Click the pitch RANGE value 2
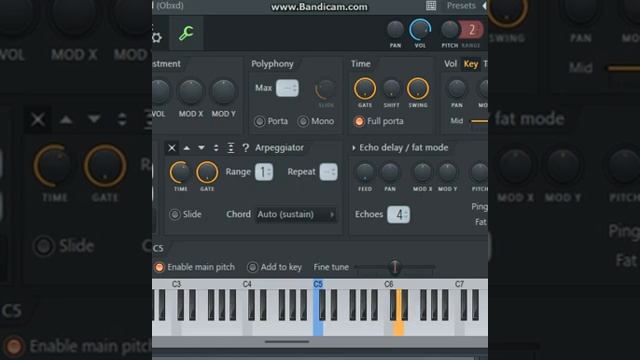This screenshot has width=640, height=360. [472, 30]
